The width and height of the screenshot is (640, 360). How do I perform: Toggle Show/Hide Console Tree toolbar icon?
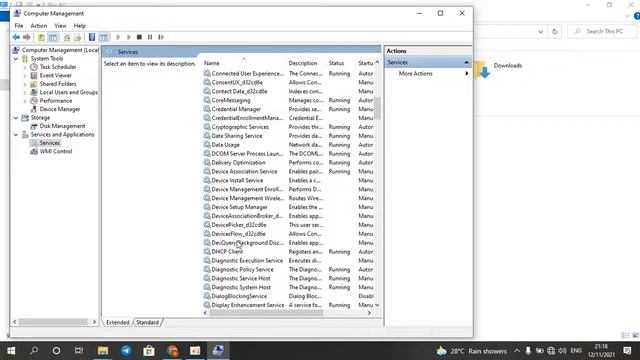click(x=53, y=37)
